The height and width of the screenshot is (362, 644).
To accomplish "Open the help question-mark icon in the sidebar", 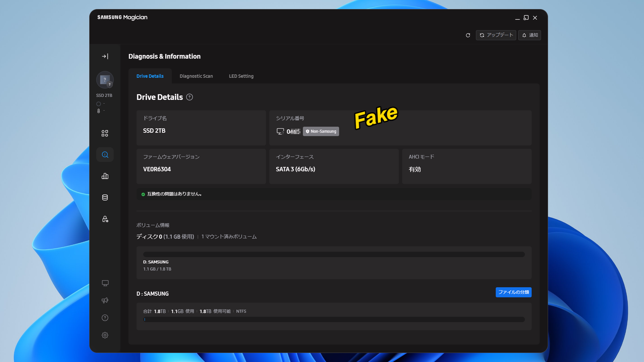I will [x=105, y=318].
